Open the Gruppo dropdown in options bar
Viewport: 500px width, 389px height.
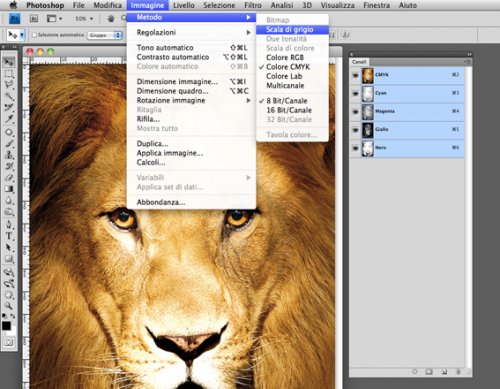click(x=105, y=35)
